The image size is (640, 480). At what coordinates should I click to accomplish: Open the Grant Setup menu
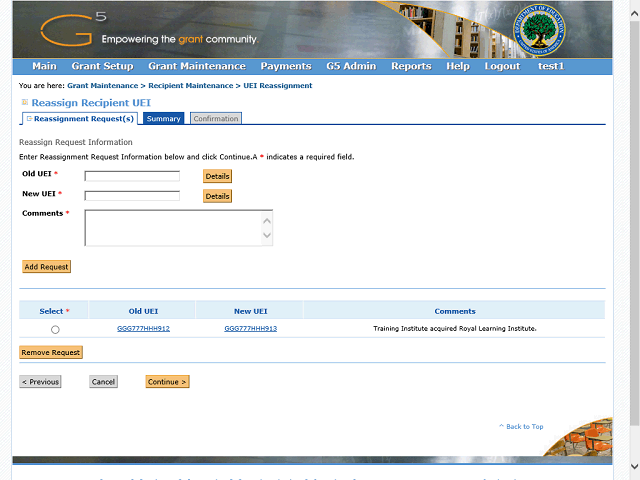102,66
